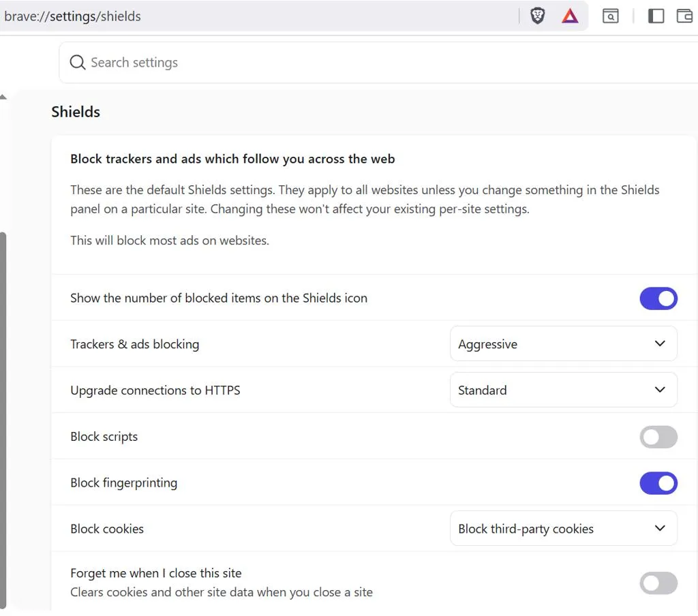
Task: Open the tab search icon in toolbar
Action: (x=610, y=16)
